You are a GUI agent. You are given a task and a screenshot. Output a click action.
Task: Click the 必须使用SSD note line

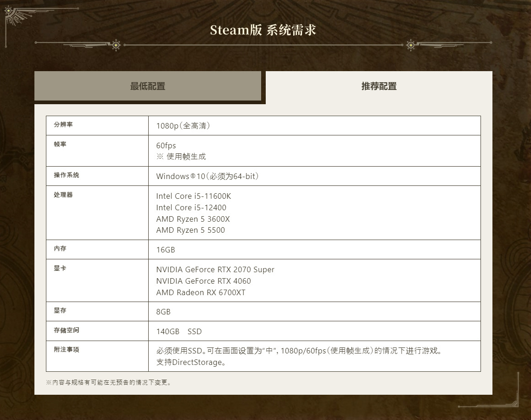300,351
